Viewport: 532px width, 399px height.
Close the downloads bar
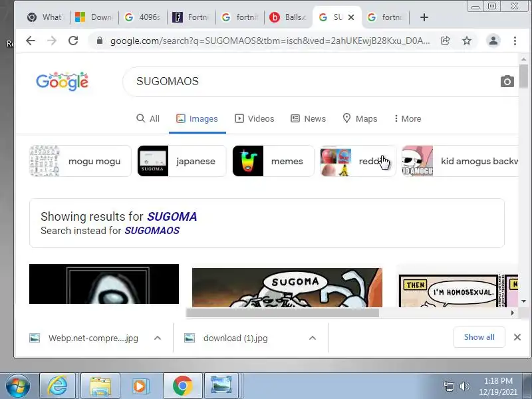(517, 337)
